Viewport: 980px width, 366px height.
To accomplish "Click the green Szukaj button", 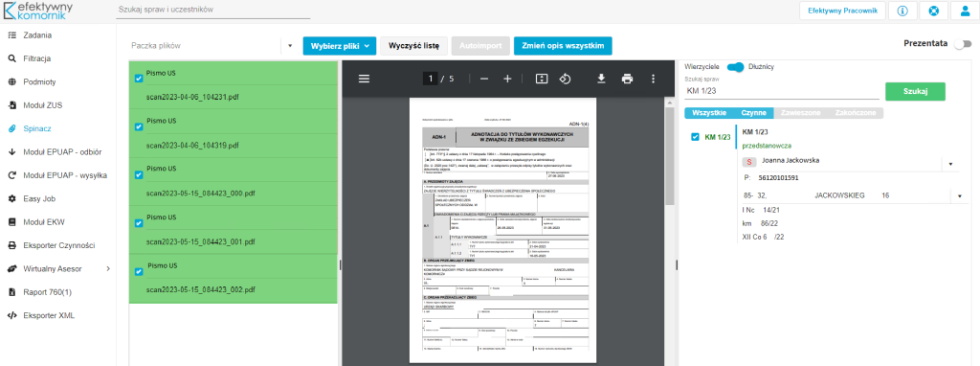I will [915, 91].
